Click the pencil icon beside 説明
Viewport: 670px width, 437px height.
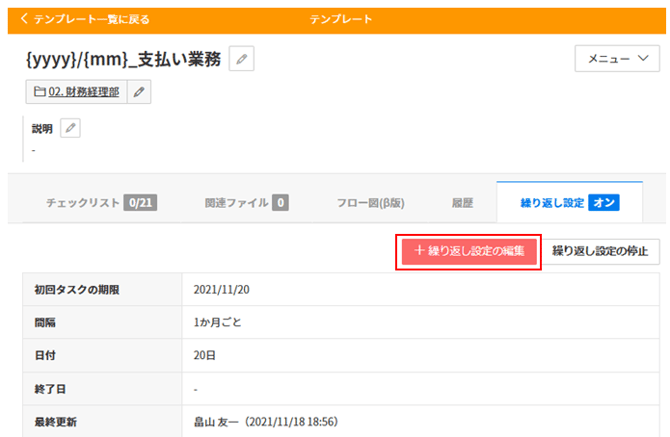click(x=70, y=128)
